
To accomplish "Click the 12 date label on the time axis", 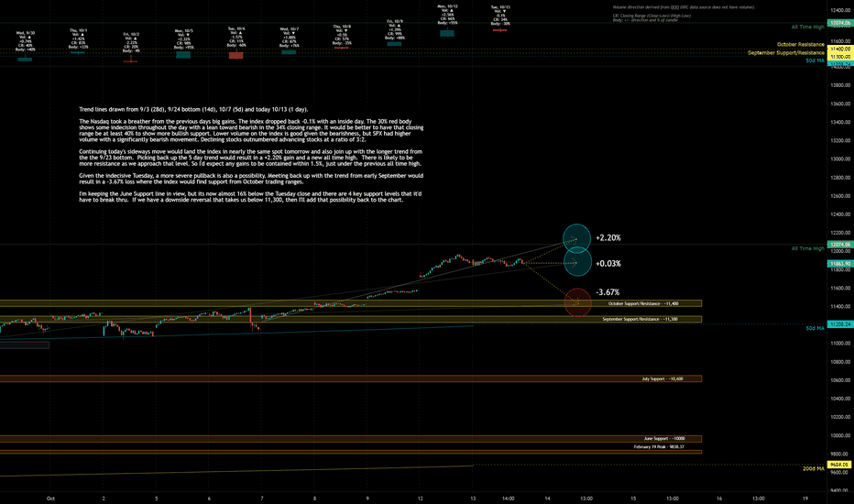I will [420, 499].
